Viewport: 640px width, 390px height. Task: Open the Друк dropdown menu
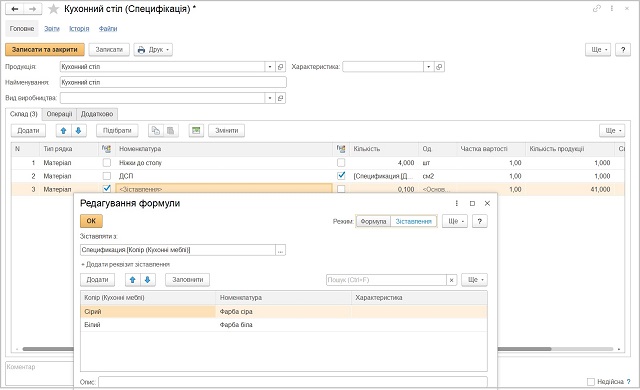(x=153, y=49)
